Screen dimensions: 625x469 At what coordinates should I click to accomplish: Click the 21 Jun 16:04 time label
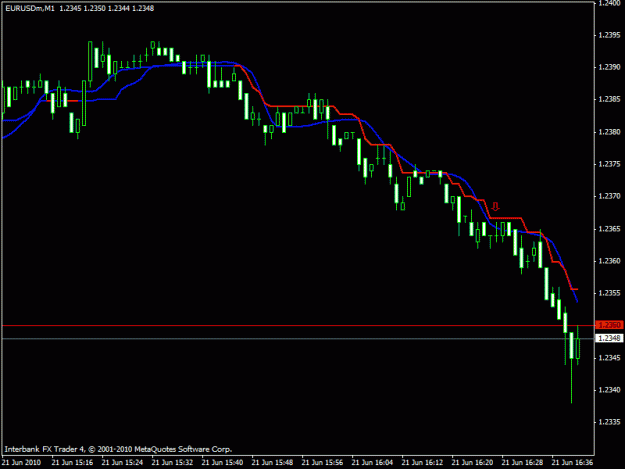(x=373, y=462)
